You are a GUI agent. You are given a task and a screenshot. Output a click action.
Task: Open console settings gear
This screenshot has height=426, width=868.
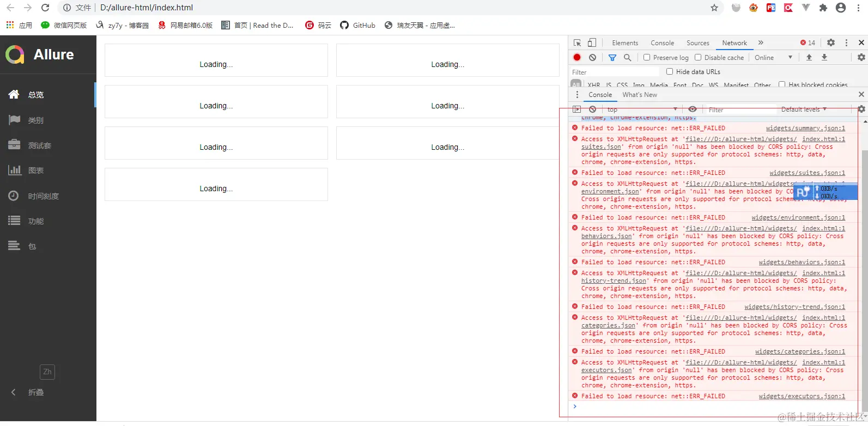[861, 109]
